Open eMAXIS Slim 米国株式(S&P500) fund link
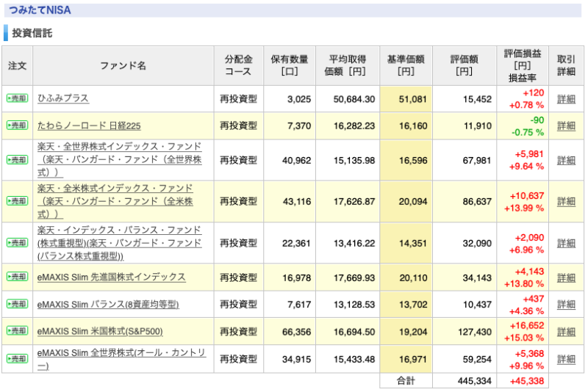This screenshot has height=392, width=588. coord(100,331)
